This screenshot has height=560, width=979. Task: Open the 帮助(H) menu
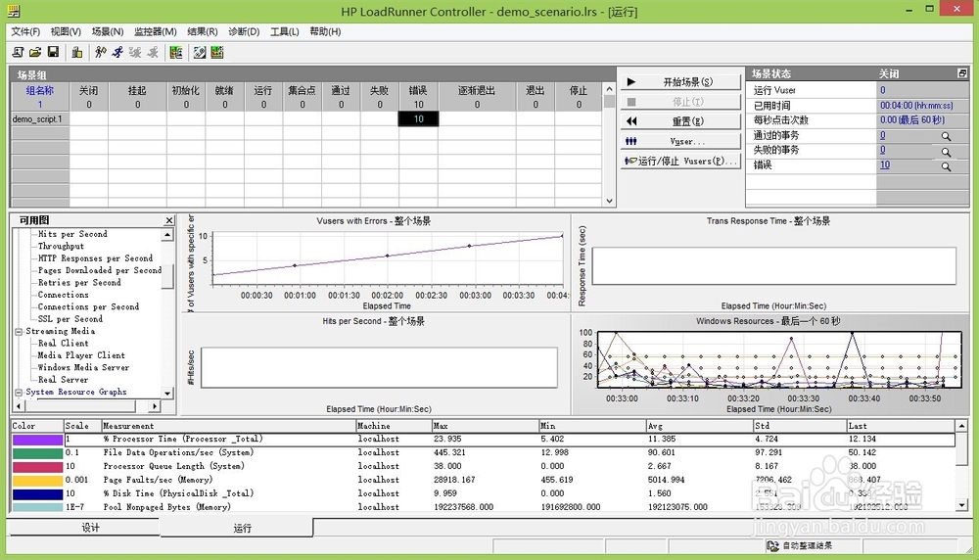click(325, 31)
